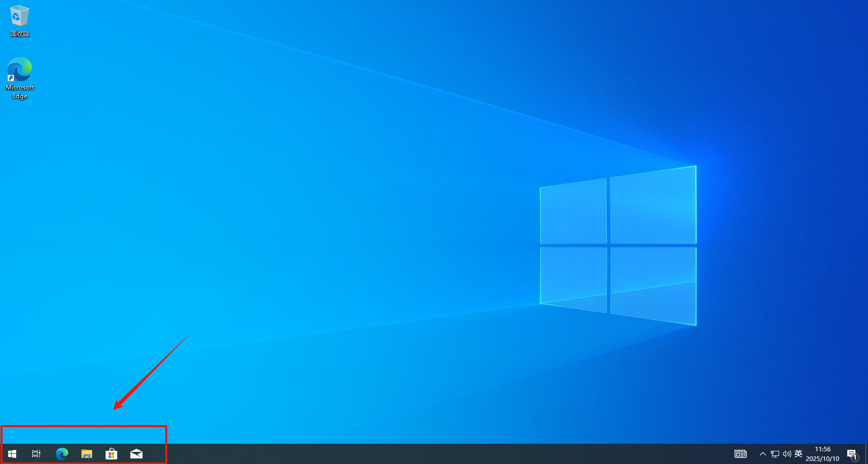The width and height of the screenshot is (868, 464).
Task: Open the Windows Start menu
Action: [12, 454]
